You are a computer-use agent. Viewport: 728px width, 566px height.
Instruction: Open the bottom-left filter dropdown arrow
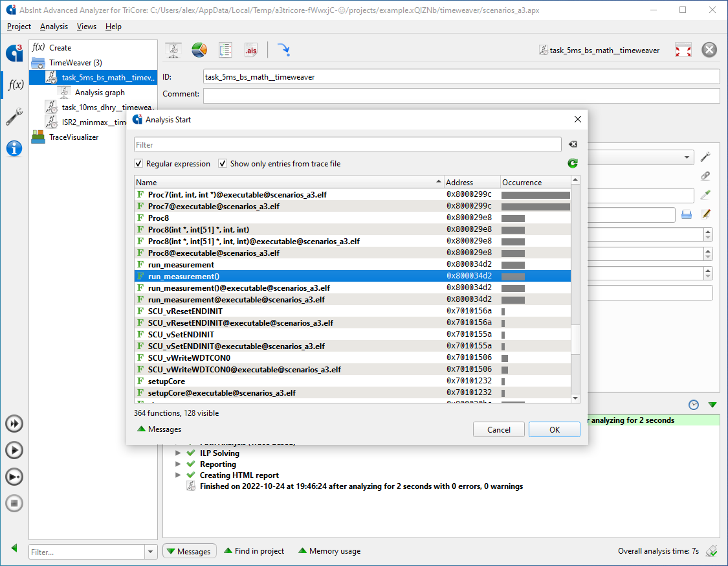(x=150, y=552)
